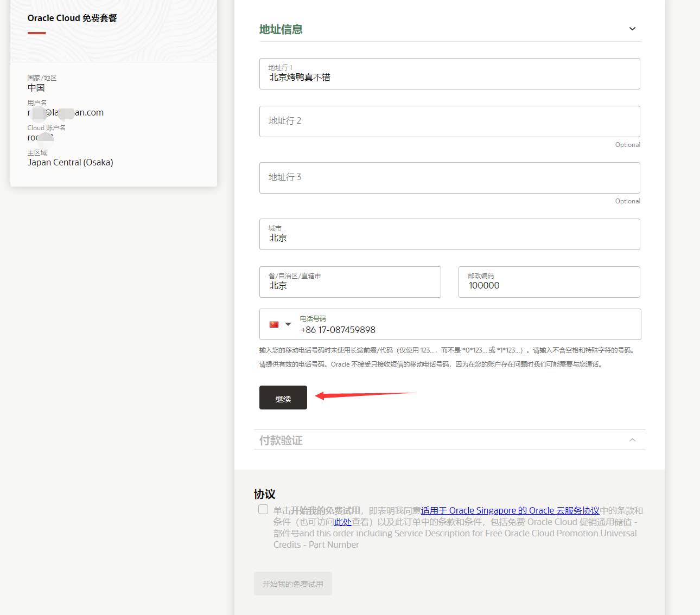Click the 省/自治区/直辖市 input field
The width and height of the screenshot is (700, 615).
(x=350, y=282)
